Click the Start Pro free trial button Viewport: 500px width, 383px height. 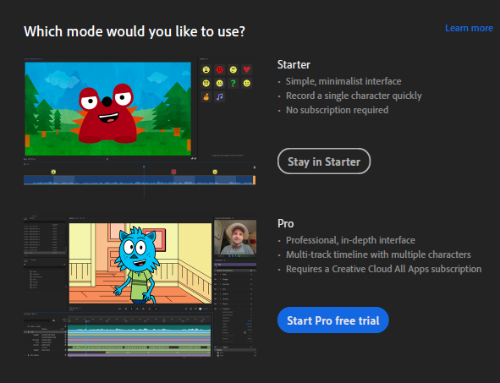(x=333, y=320)
